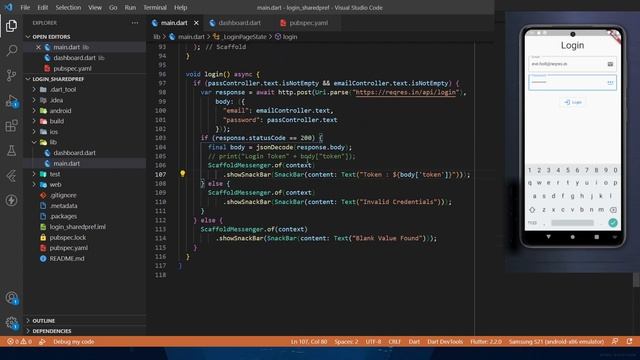Open the Run menu
The height and width of the screenshot is (360, 640).
pos(130,7)
